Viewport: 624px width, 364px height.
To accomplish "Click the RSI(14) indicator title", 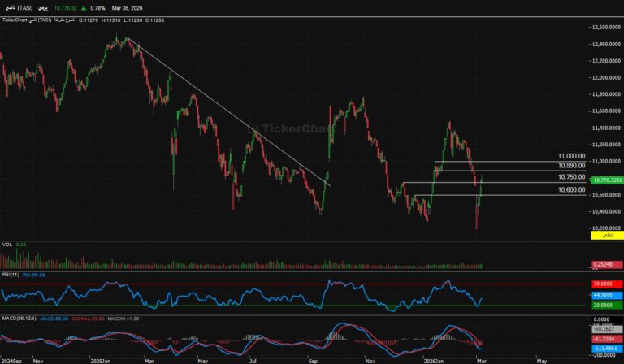I will pyautogui.click(x=11, y=275).
